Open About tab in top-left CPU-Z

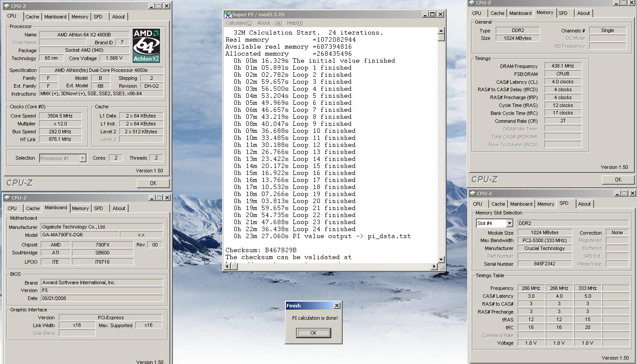click(x=118, y=17)
